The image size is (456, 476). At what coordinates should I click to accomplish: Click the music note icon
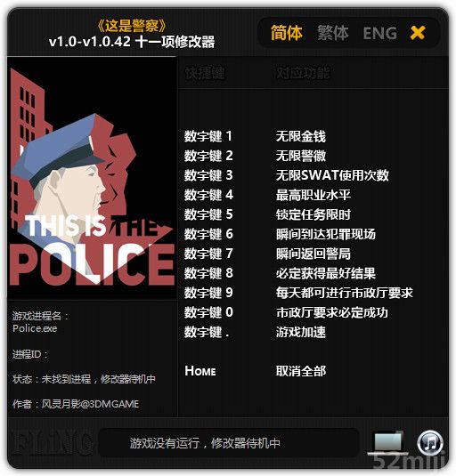tap(430, 442)
